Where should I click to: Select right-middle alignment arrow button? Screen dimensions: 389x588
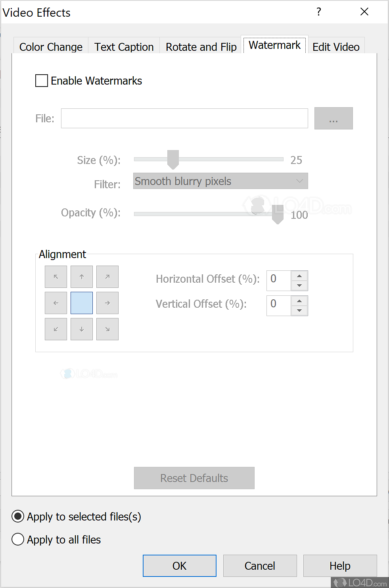click(x=107, y=303)
